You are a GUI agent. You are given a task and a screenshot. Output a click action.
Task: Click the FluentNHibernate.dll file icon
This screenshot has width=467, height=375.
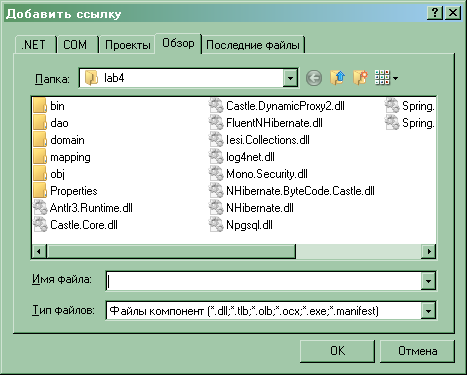pos(216,123)
